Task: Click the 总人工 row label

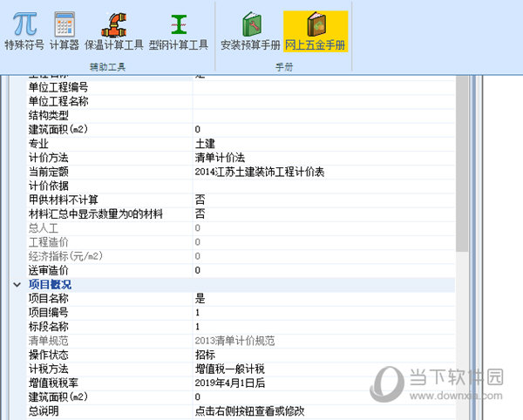Action: pyautogui.click(x=44, y=228)
